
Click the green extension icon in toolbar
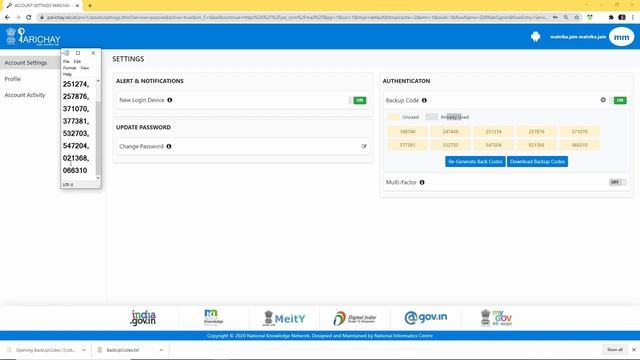pos(590,18)
